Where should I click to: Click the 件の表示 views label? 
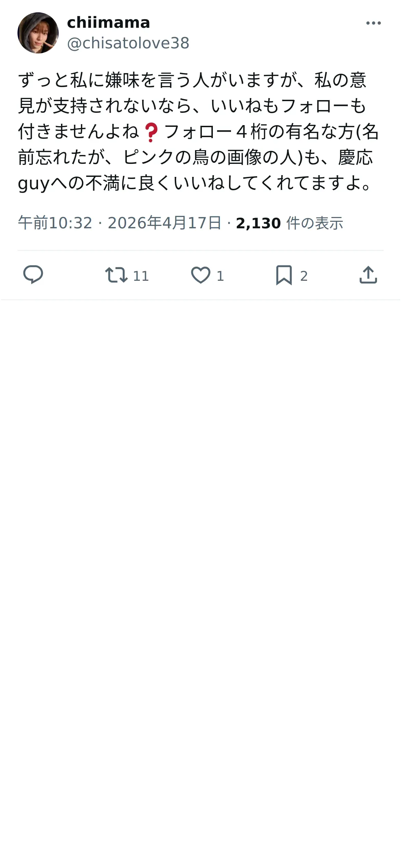click(315, 223)
